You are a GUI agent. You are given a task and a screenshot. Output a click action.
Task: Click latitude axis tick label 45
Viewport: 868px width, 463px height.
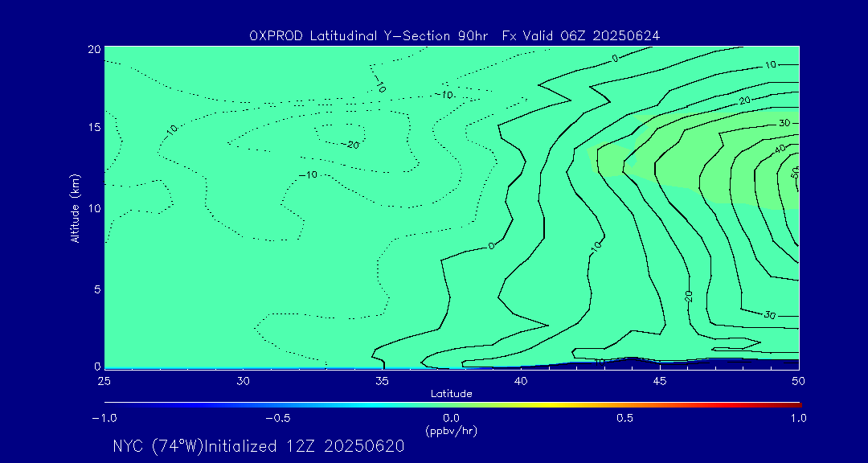(660, 381)
